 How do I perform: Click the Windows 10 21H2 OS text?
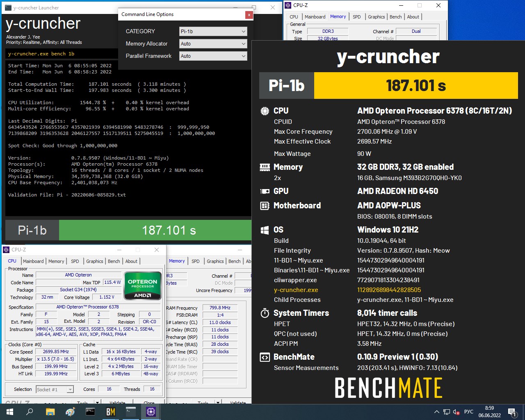388,230
